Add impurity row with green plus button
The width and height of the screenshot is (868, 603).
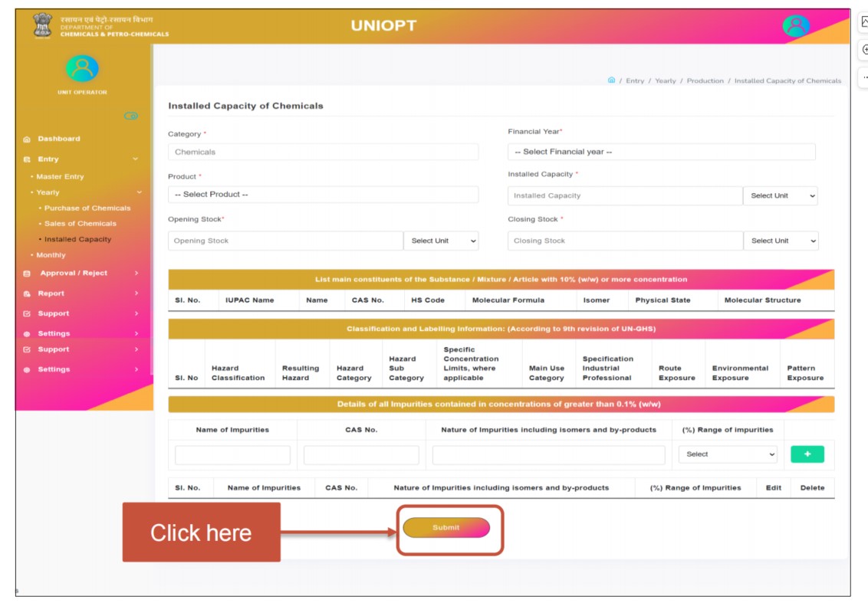tap(807, 454)
